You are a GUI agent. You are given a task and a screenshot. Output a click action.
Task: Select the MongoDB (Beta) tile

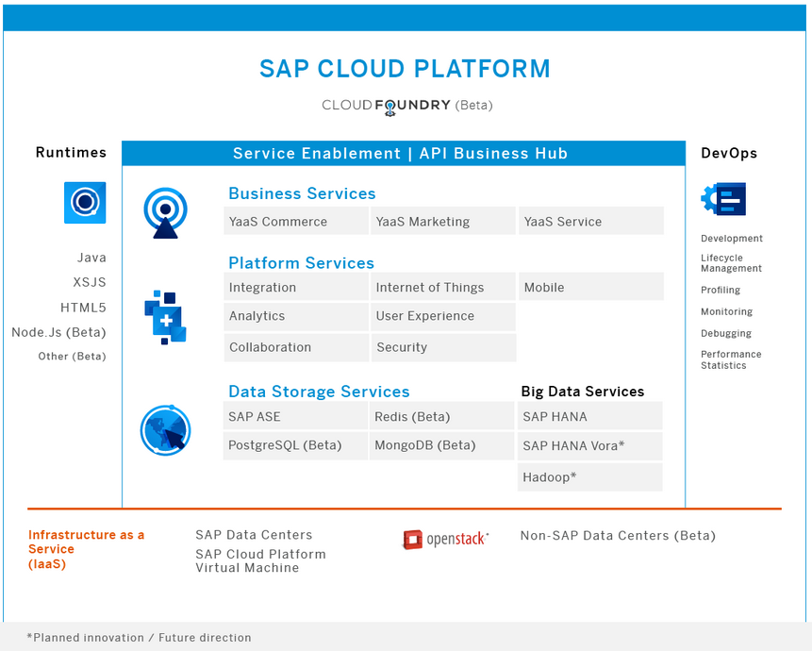tap(441, 446)
